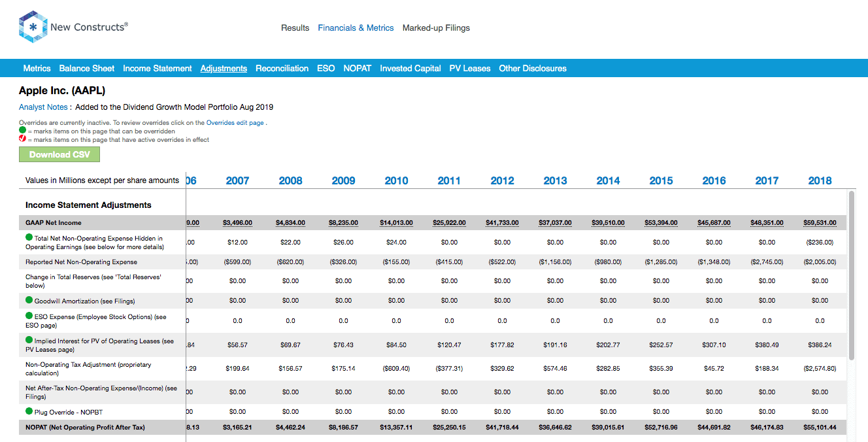The height and width of the screenshot is (442, 868).
Task: Switch to the Income Statement tab
Action: point(158,68)
